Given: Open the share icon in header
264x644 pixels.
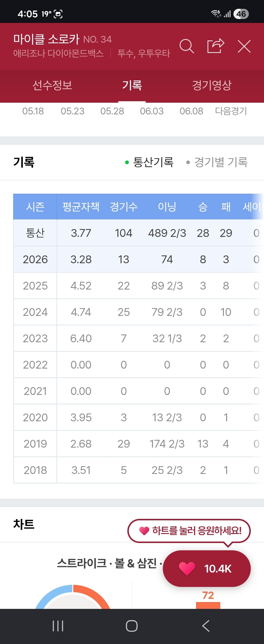Looking at the screenshot, I should tap(216, 46).
